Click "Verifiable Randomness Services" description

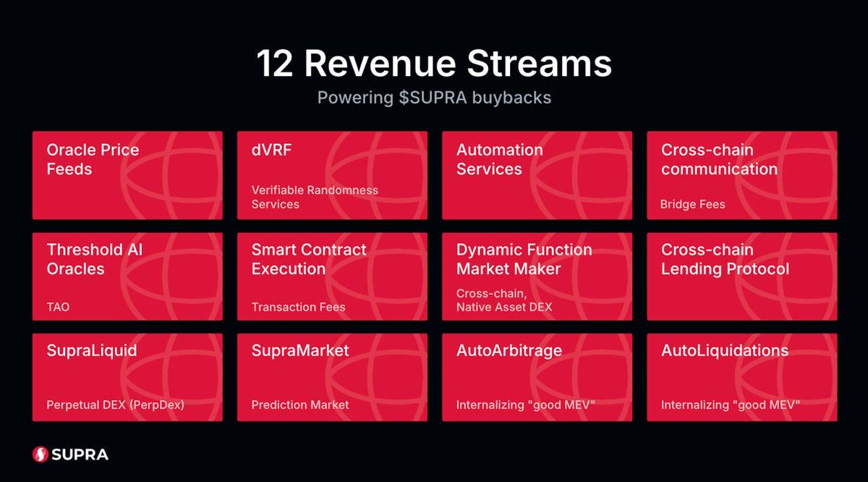(x=315, y=197)
